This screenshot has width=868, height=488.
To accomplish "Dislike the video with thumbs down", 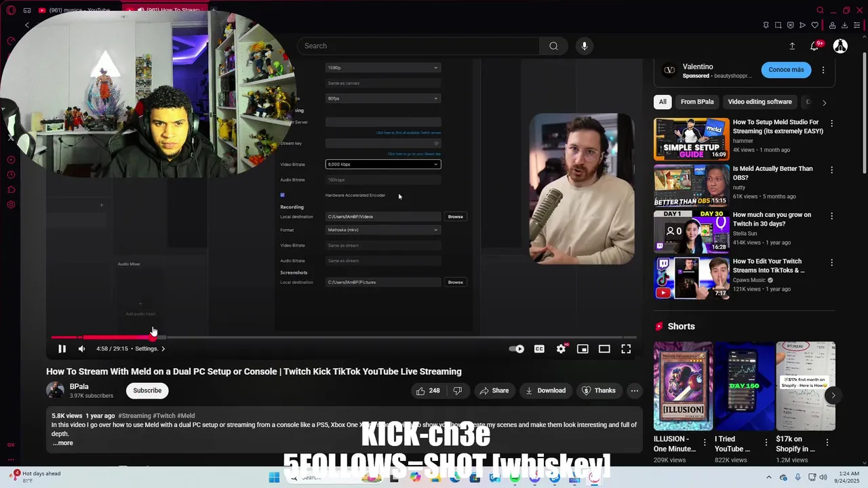I will pos(458,390).
